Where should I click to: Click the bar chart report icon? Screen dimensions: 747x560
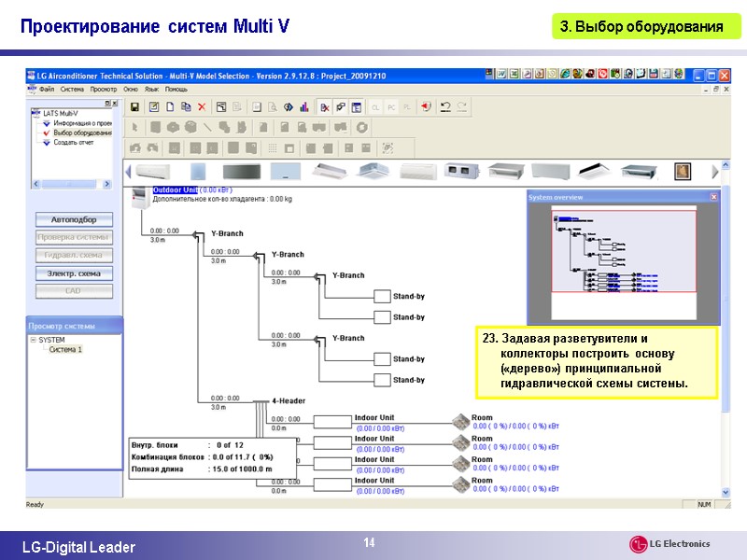(x=304, y=107)
